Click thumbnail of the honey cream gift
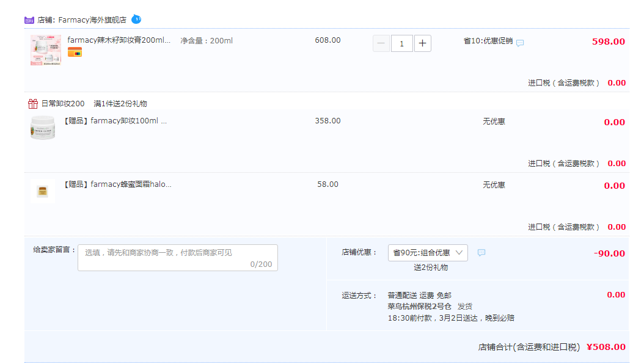644x364 pixels. [43, 191]
